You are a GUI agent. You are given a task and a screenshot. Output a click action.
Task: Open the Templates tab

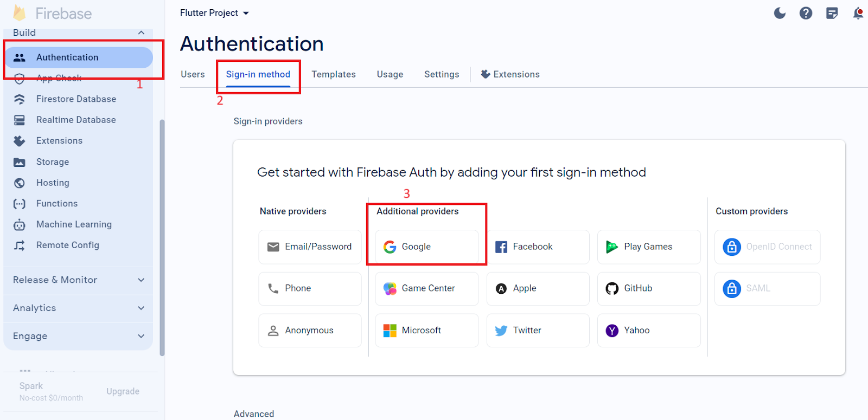pos(334,75)
